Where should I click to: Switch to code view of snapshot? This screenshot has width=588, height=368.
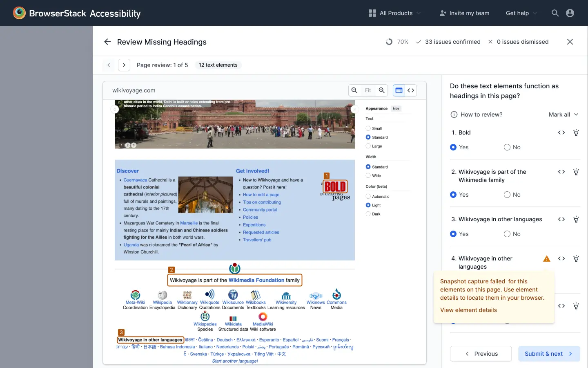pyautogui.click(x=411, y=90)
